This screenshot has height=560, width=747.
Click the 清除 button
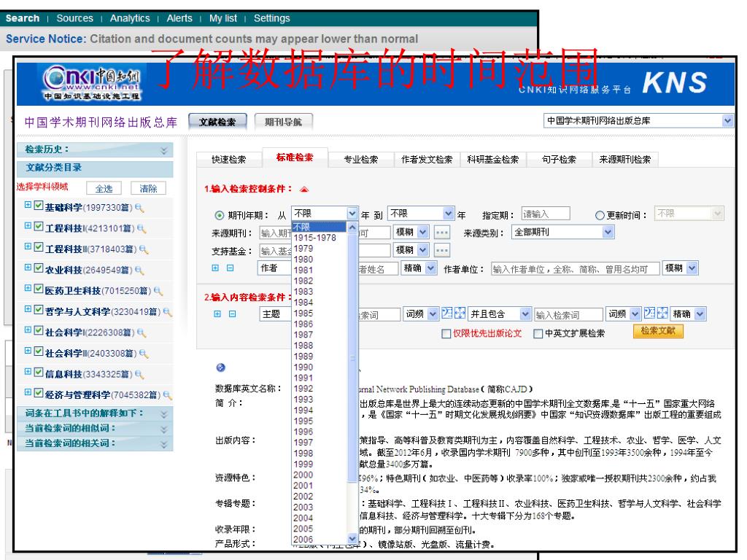[x=148, y=189]
